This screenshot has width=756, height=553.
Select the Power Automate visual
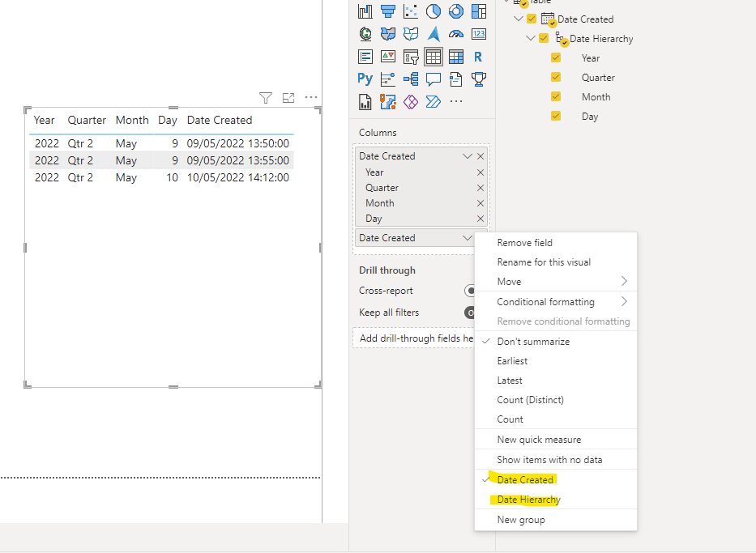coord(434,102)
